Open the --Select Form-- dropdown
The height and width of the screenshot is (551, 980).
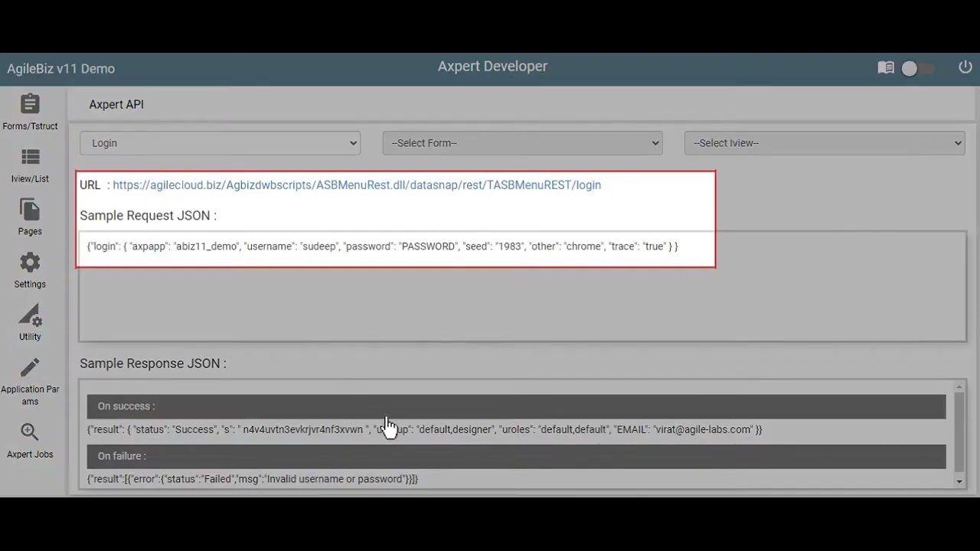pyautogui.click(x=522, y=143)
